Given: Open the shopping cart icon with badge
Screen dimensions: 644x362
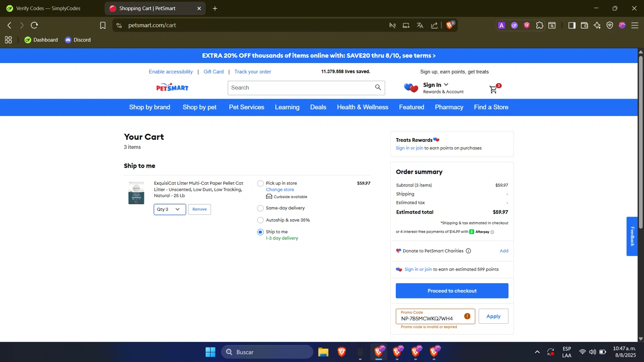Looking at the screenshot, I should [495, 88].
